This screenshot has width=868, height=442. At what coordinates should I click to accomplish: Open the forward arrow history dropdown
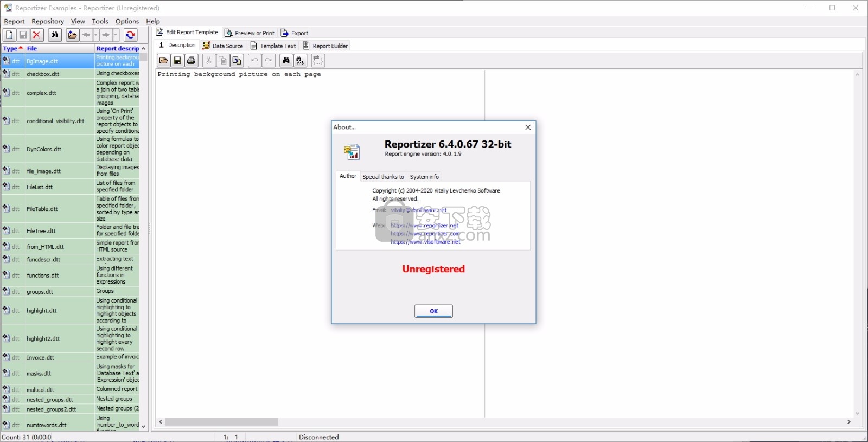[x=116, y=35]
